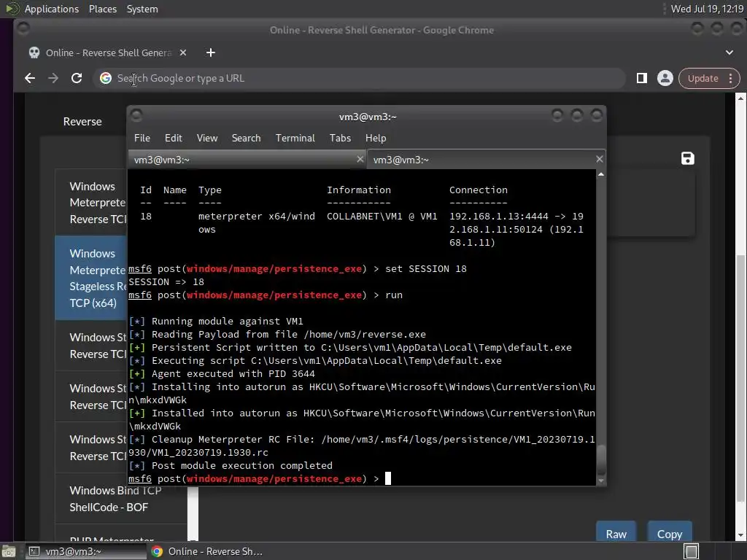Viewport: 747px width, 560px height.
Task: Open a new Chrome tab with plus icon
Action: (x=211, y=52)
